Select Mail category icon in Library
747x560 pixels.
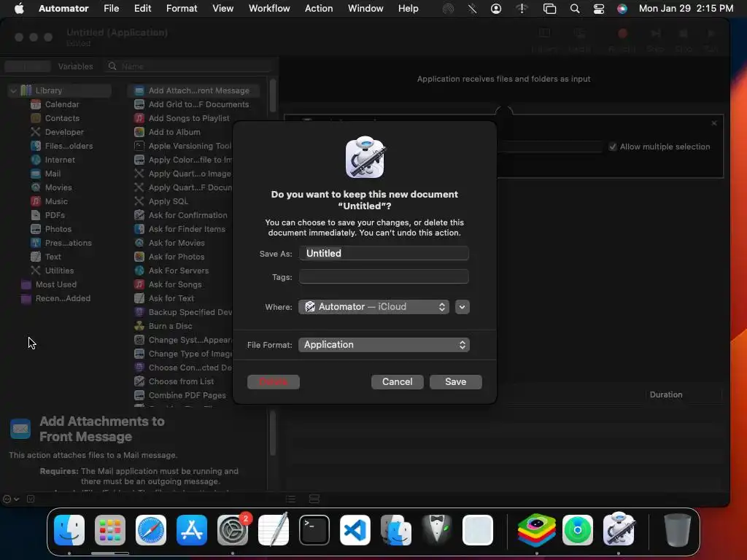(36, 174)
